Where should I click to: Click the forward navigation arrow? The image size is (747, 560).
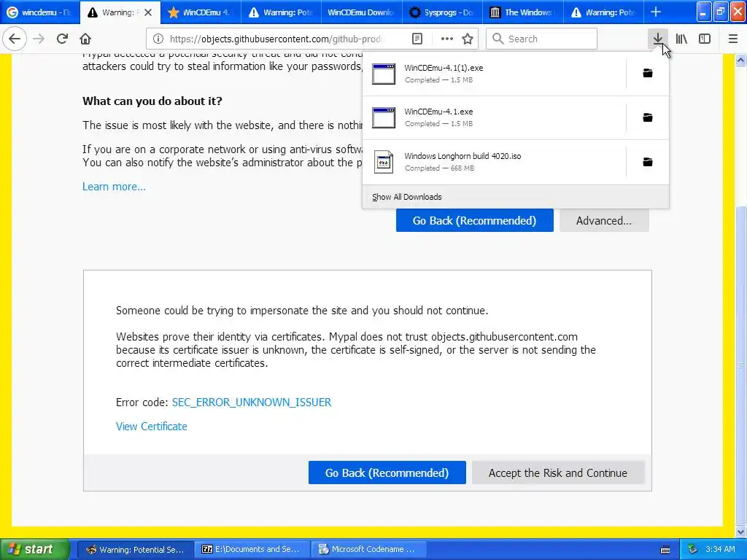tap(39, 39)
